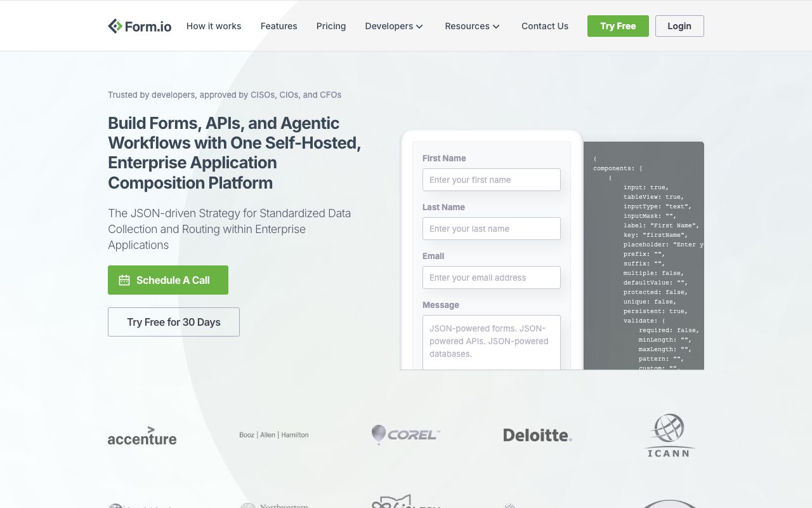Image resolution: width=812 pixels, height=508 pixels.
Task: Click the 'Email' field label
Action: pos(433,256)
